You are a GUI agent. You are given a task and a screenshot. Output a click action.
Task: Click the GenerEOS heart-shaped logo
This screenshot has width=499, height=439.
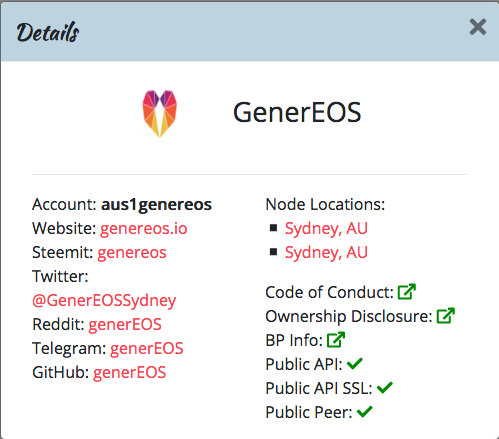point(160,113)
